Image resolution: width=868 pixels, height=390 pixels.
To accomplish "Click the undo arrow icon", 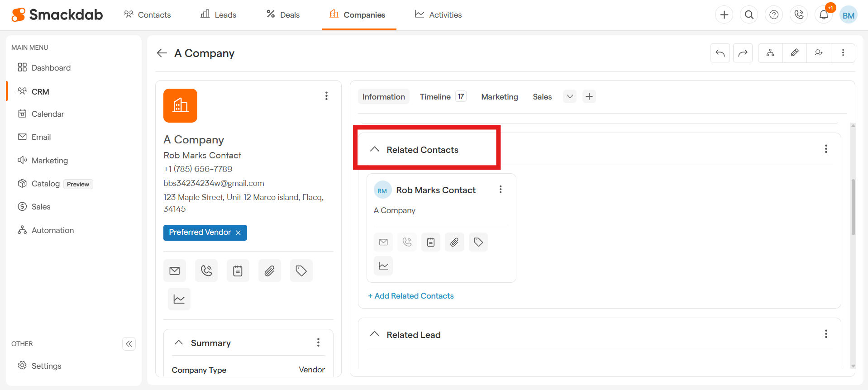I will (720, 53).
